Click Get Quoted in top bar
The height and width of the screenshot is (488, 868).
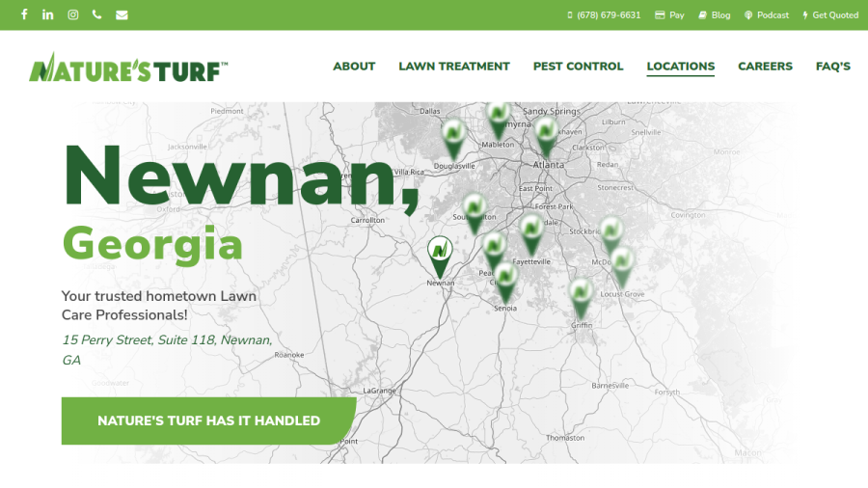coord(830,14)
